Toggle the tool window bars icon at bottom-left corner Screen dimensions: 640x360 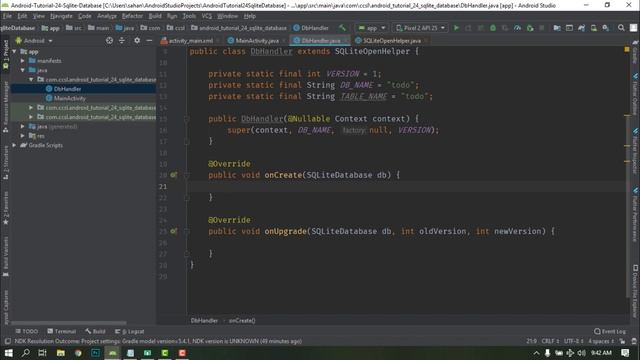(7, 341)
